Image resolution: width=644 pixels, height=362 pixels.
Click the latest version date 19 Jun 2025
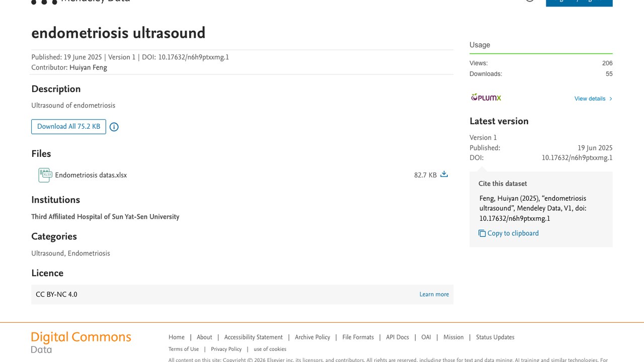pos(595,148)
